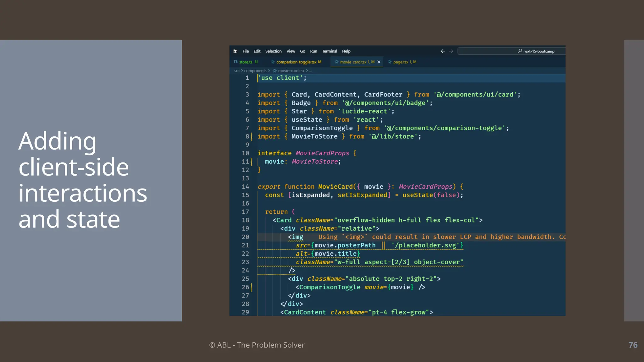Open the Help menu

(346, 51)
